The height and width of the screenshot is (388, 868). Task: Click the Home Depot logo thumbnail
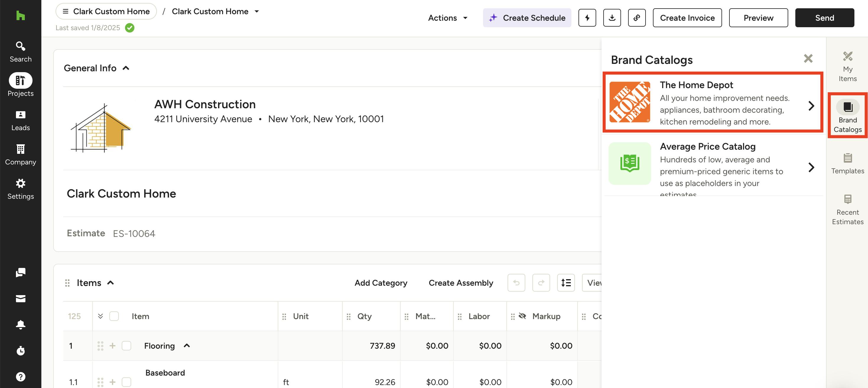pyautogui.click(x=630, y=102)
